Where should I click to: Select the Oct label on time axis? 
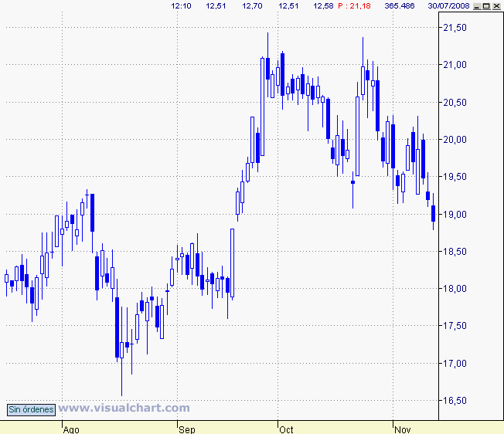pos(286,429)
